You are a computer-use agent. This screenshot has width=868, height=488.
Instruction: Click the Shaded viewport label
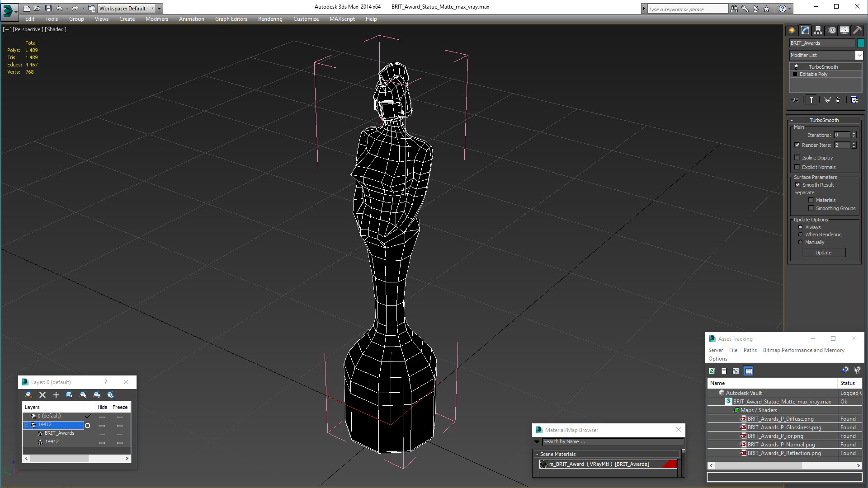[56, 29]
